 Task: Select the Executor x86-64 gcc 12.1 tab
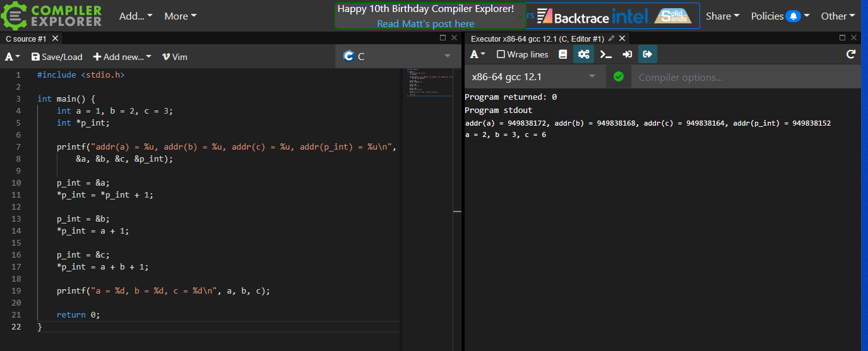point(537,39)
